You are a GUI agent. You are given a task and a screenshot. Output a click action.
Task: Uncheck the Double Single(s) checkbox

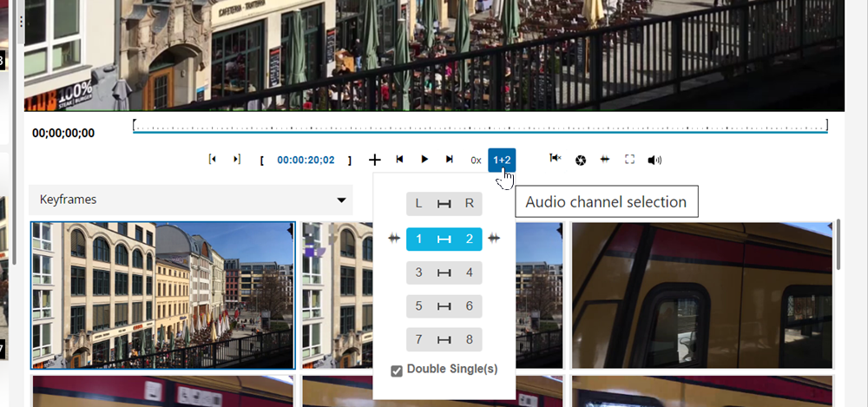[397, 371]
